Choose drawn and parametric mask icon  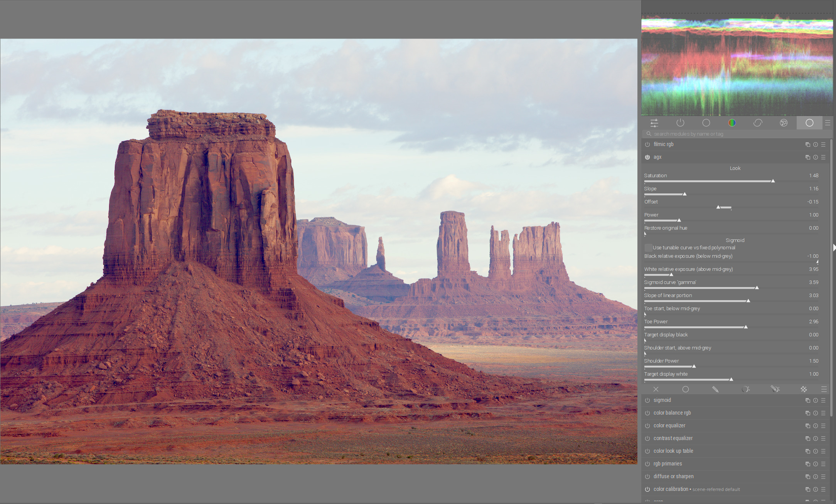(x=775, y=389)
